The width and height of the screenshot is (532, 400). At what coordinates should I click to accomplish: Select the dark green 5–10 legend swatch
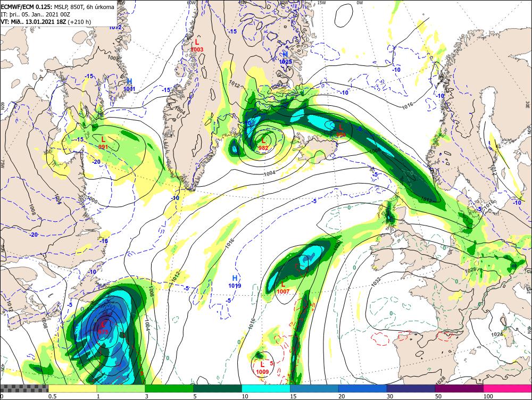pyautogui.click(x=217, y=388)
